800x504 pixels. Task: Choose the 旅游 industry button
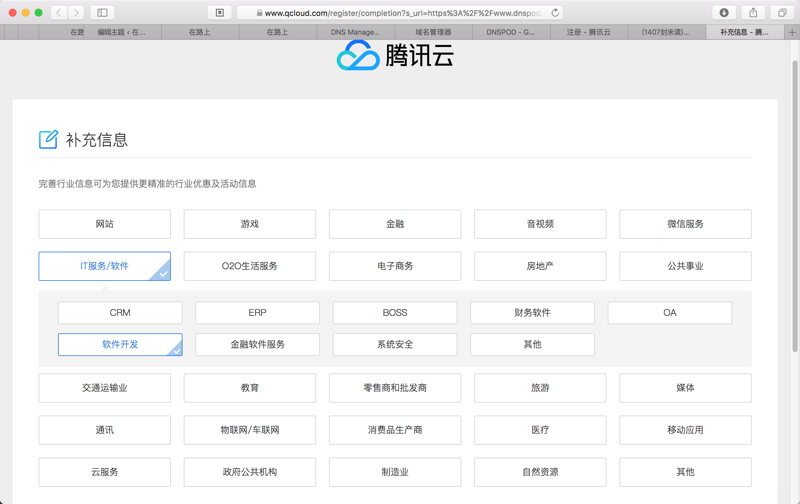(x=540, y=388)
